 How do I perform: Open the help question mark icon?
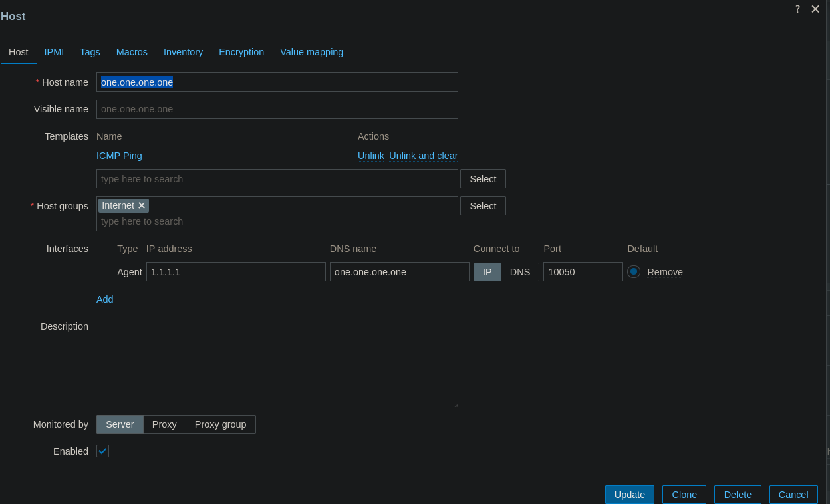[797, 9]
